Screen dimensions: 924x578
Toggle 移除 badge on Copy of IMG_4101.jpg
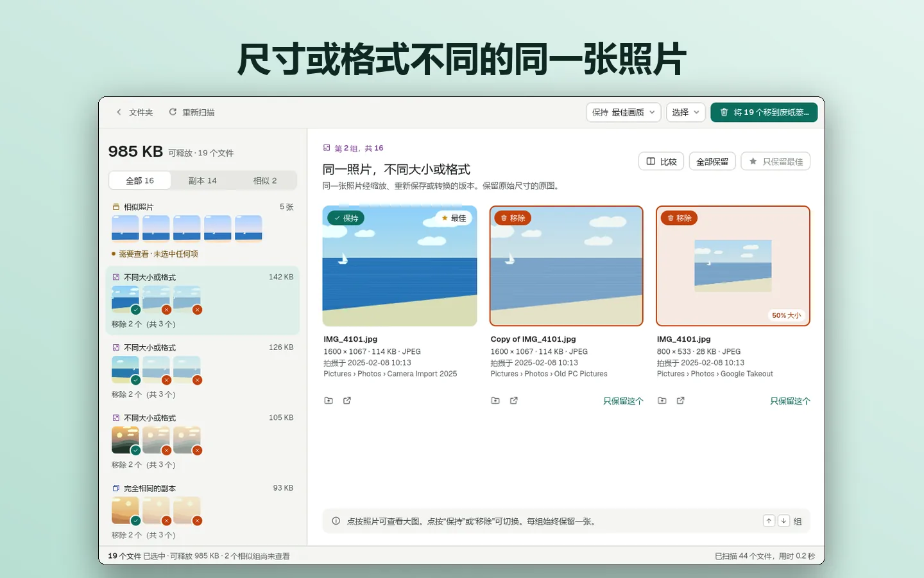pos(513,218)
